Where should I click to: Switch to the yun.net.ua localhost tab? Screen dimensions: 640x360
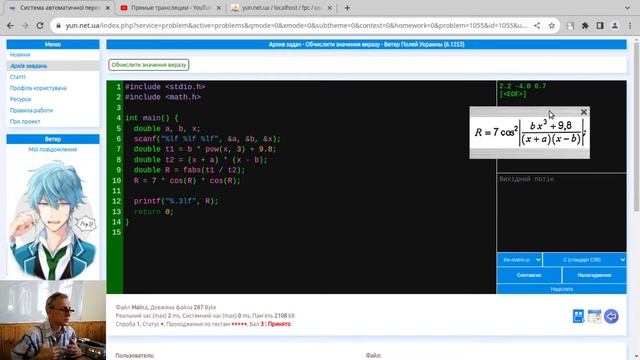[x=282, y=8]
